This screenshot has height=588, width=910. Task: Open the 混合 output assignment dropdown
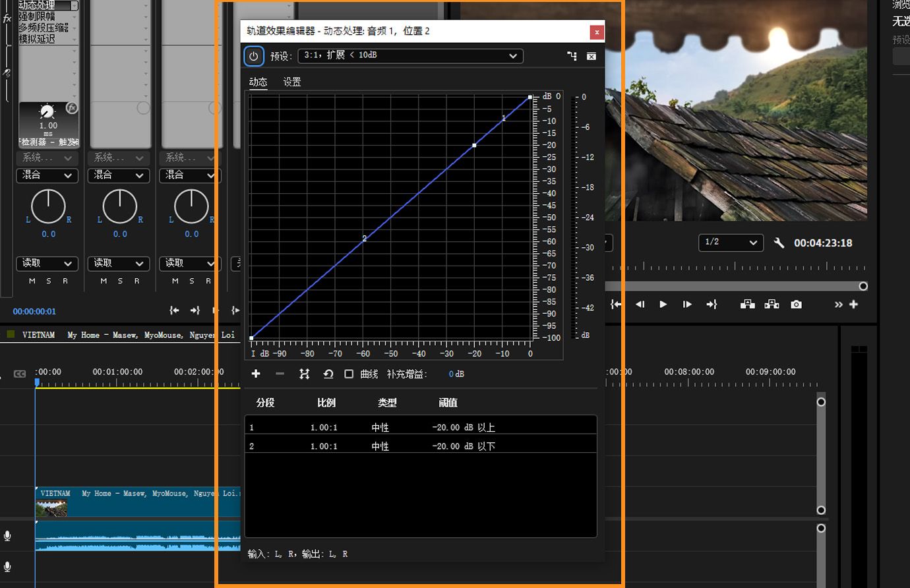point(47,175)
